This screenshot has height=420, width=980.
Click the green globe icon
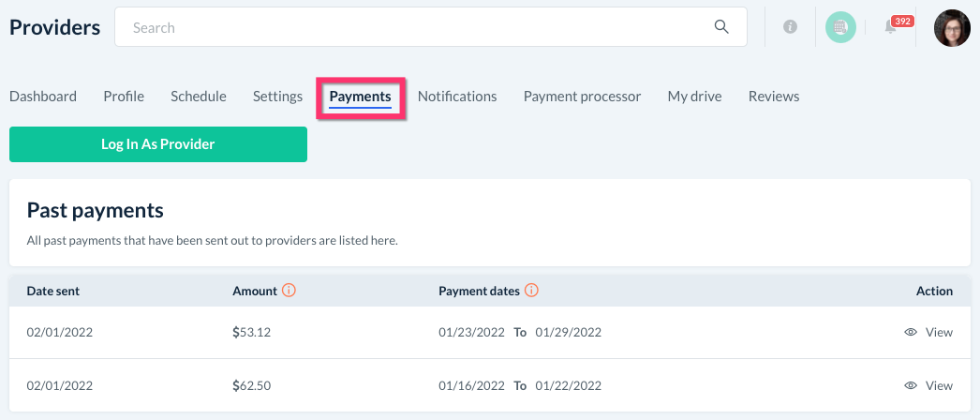tap(840, 28)
